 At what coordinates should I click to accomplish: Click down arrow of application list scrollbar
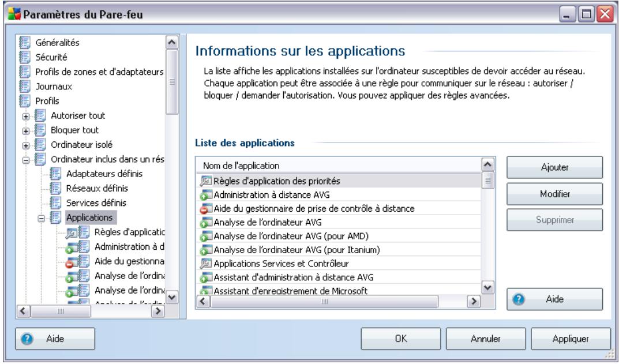(488, 288)
